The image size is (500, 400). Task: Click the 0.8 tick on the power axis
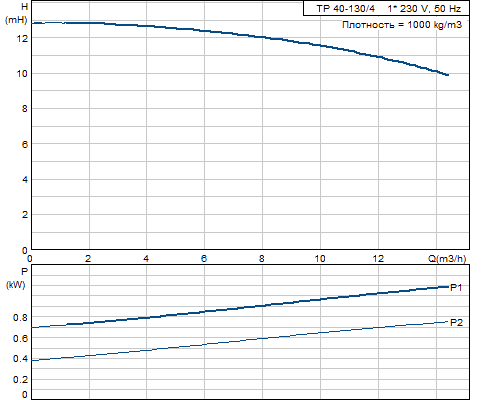tap(20, 318)
